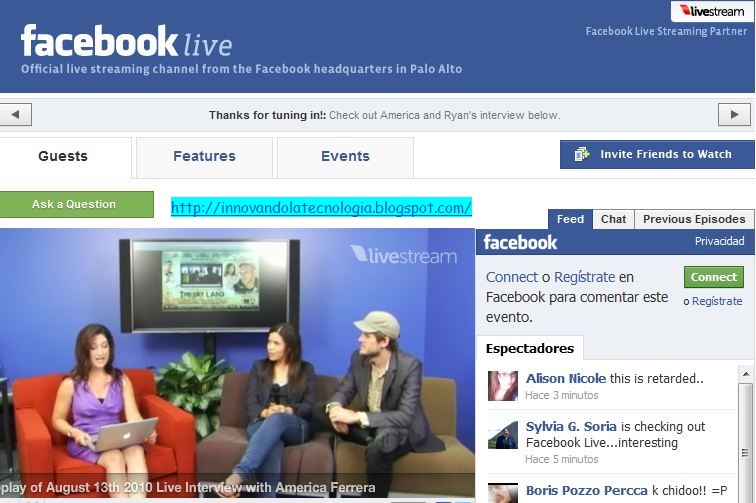Open the Livestream logo badge

[x=712, y=11]
